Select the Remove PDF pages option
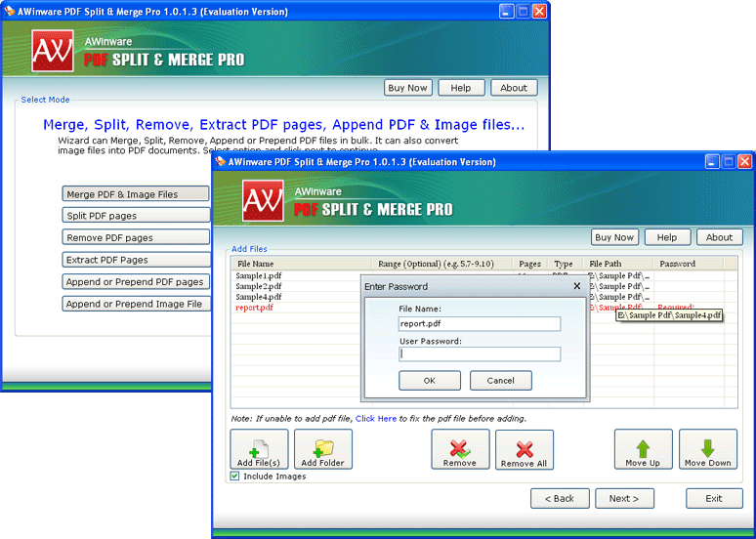 tap(136, 237)
